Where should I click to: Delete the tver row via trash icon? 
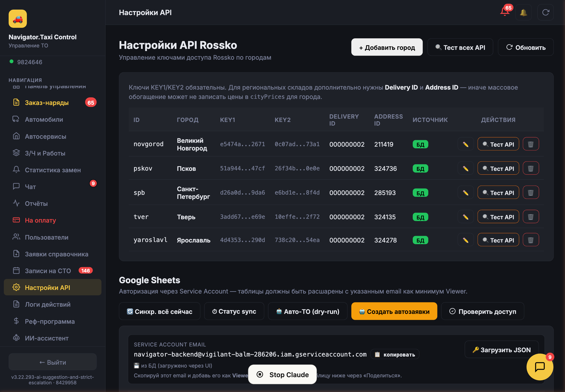point(531,217)
